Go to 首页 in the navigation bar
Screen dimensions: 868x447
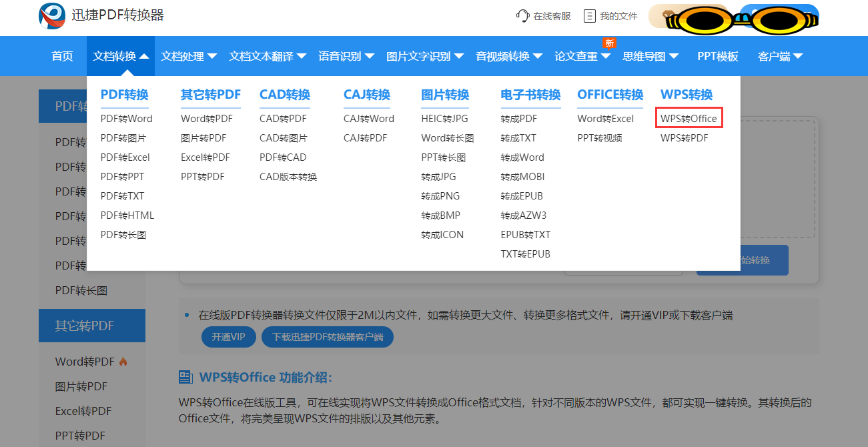pyautogui.click(x=63, y=56)
